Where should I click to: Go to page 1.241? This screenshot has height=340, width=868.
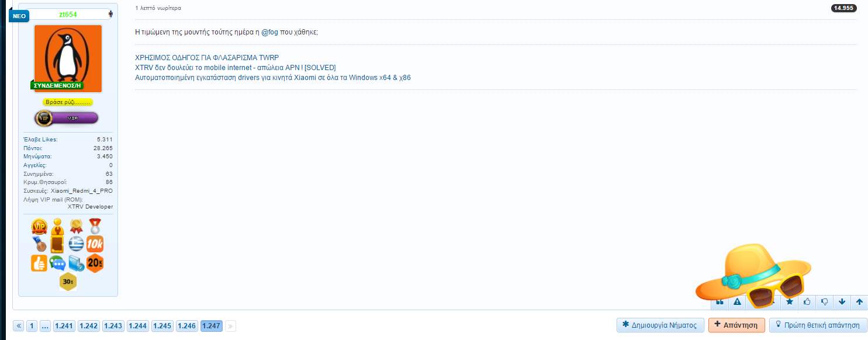point(64,326)
